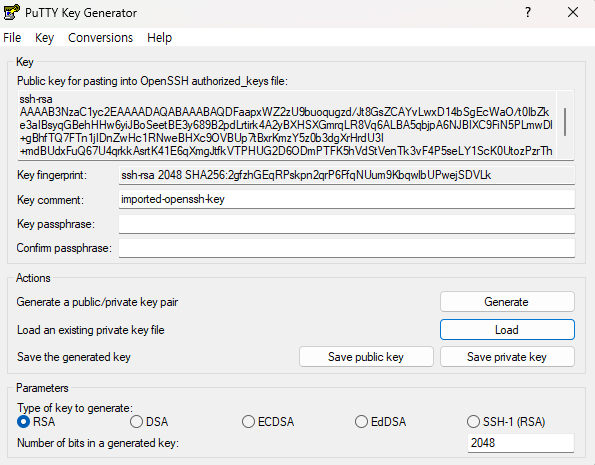
Task: Click 'Type of key to generate:' label
Action: [x=75, y=408]
